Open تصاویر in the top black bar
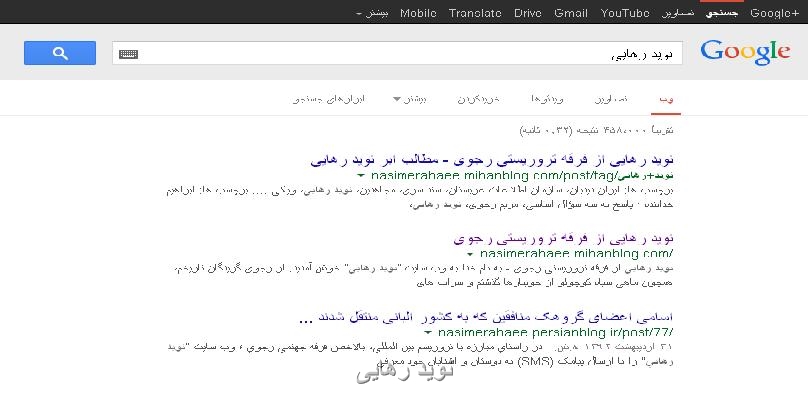Screen dimensions: 809x395 678,13
